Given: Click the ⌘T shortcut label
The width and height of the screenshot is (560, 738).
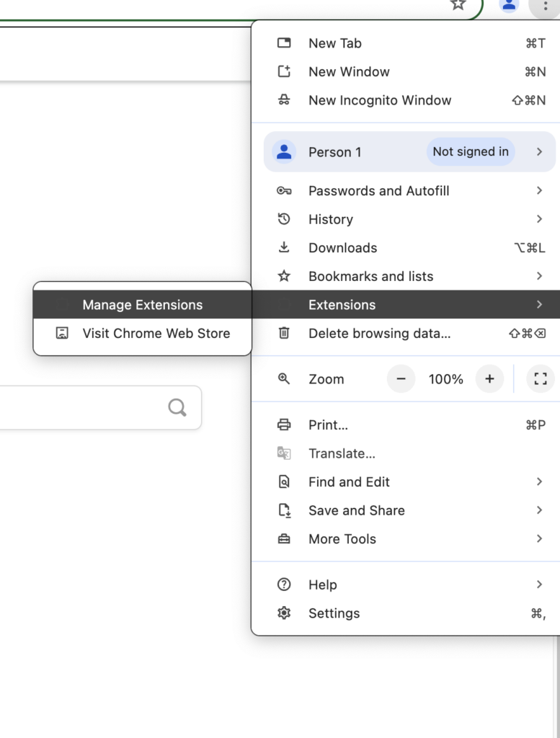Looking at the screenshot, I should [x=535, y=43].
